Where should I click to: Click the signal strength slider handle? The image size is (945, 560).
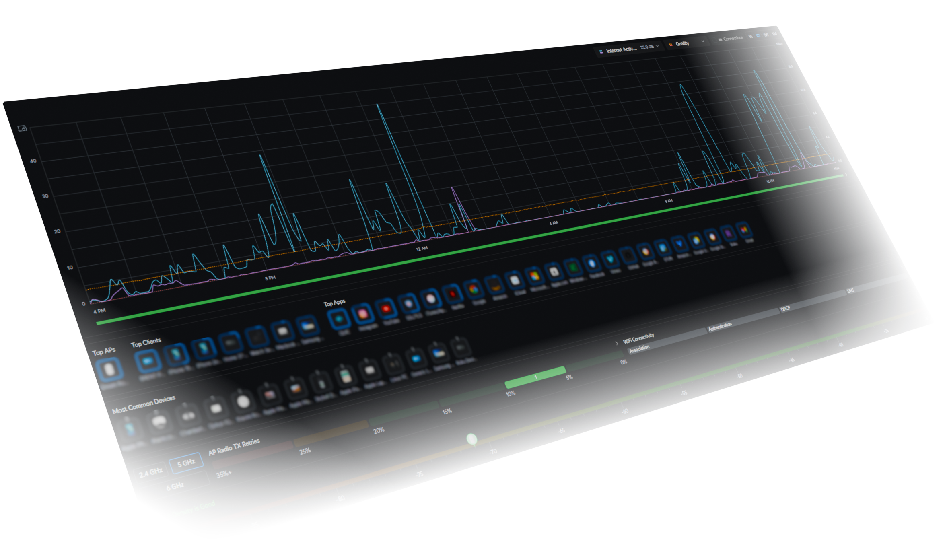click(x=471, y=439)
